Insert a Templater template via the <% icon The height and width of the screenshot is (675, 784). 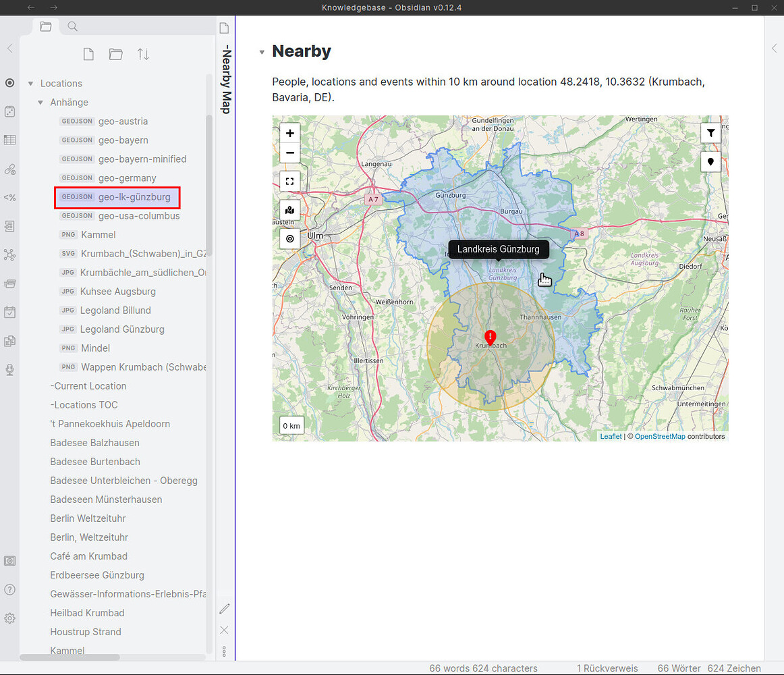tap(9, 198)
